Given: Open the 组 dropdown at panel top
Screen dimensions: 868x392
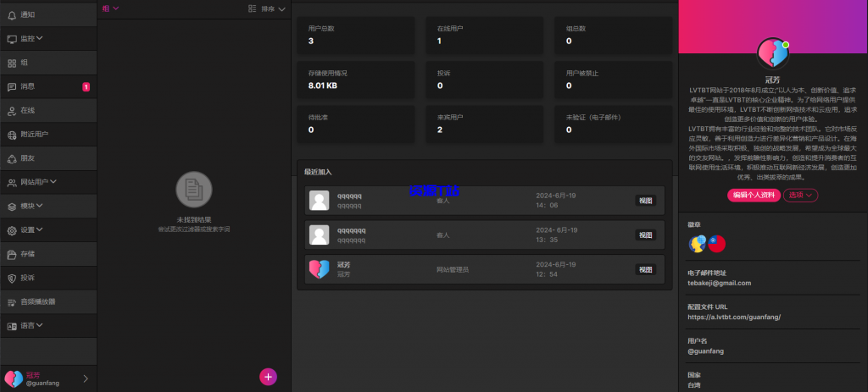Looking at the screenshot, I should [110, 8].
